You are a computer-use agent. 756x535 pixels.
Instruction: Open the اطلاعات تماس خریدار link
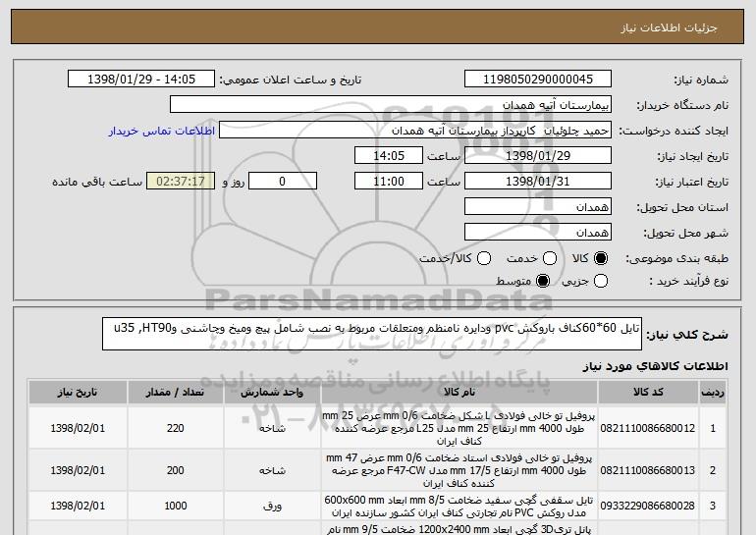[x=162, y=131]
